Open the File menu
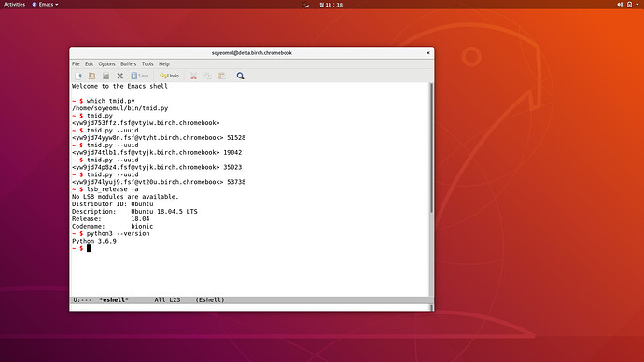Screen dimensions: 644x362 pyautogui.click(x=76, y=64)
